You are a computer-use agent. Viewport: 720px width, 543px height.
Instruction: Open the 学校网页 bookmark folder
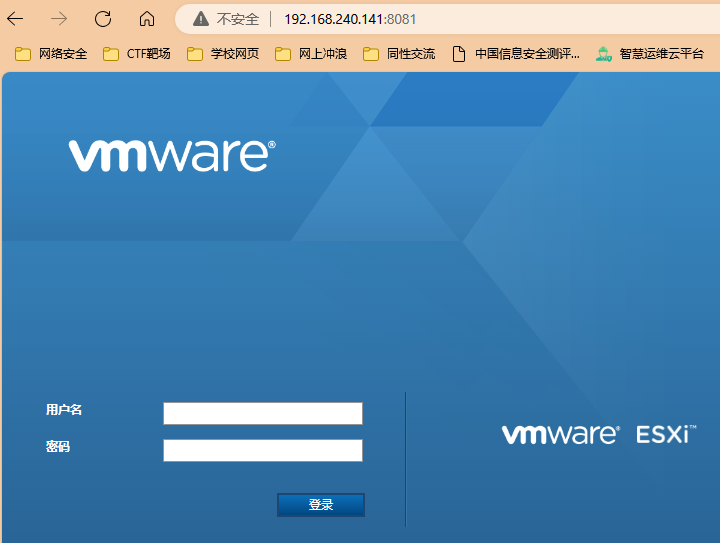tap(223, 54)
